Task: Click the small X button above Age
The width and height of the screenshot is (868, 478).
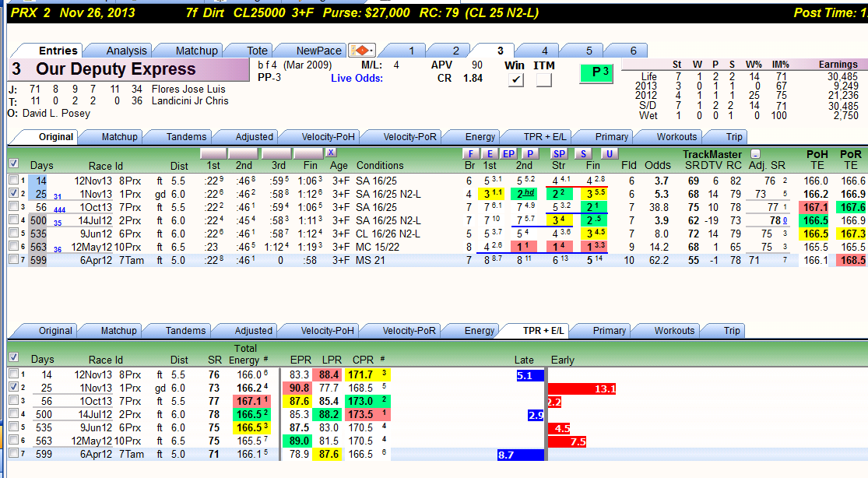Action: pyautogui.click(x=331, y=153)
